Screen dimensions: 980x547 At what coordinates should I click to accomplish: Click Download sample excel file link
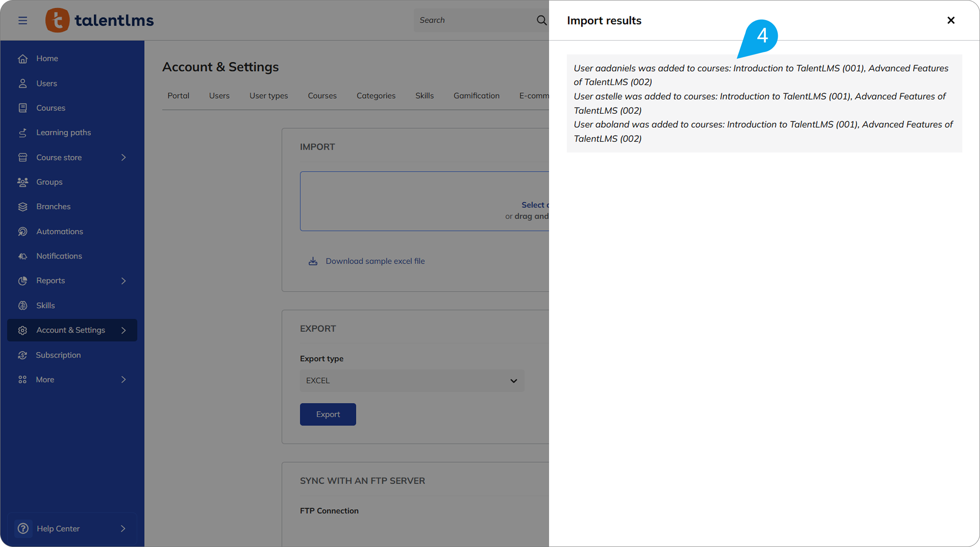click(x=375, y=261)
